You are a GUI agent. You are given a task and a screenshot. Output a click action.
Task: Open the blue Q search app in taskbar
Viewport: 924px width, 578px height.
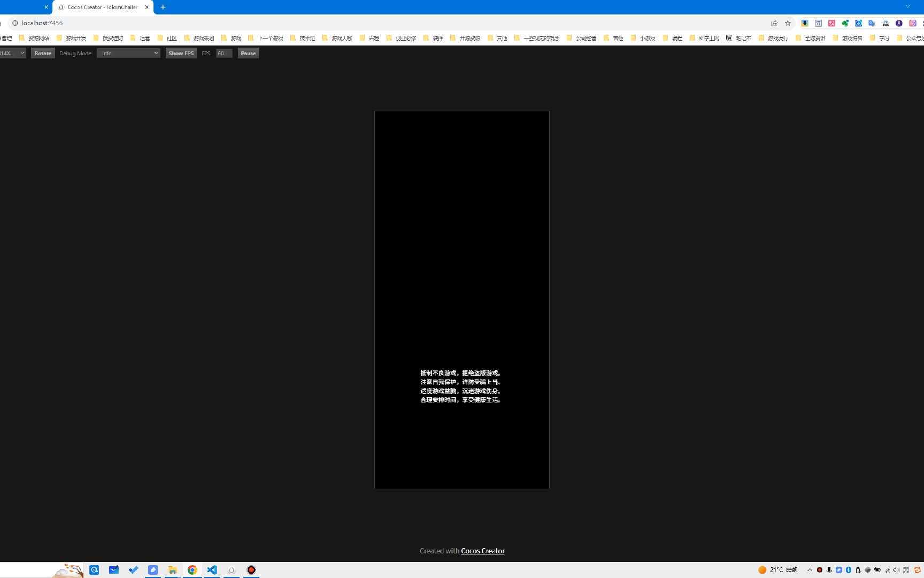(x=94, y=570)
